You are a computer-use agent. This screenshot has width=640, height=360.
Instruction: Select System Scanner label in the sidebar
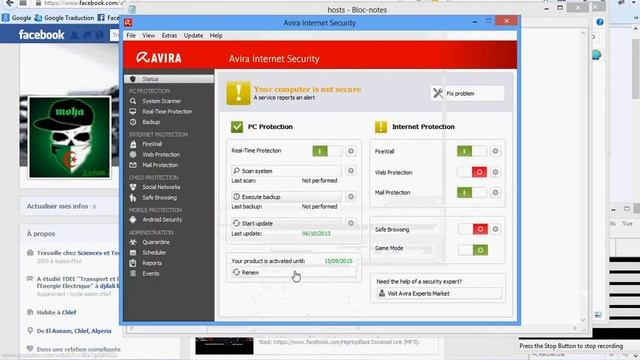162,101
